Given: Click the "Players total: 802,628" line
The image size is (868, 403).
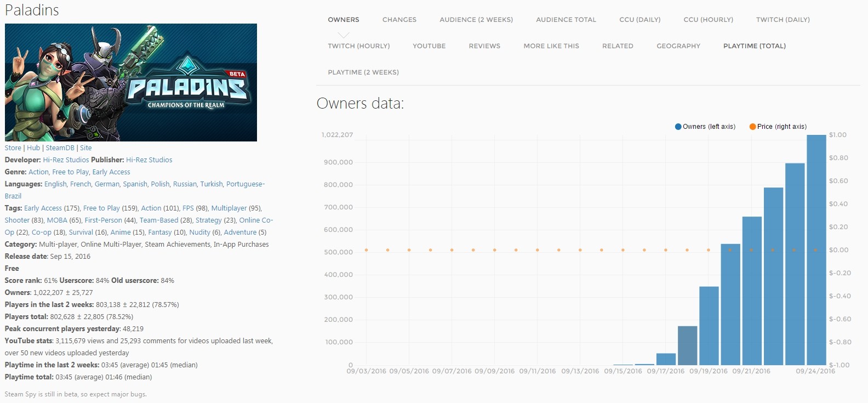Looking at the screenshot, I should coord(69,317).
